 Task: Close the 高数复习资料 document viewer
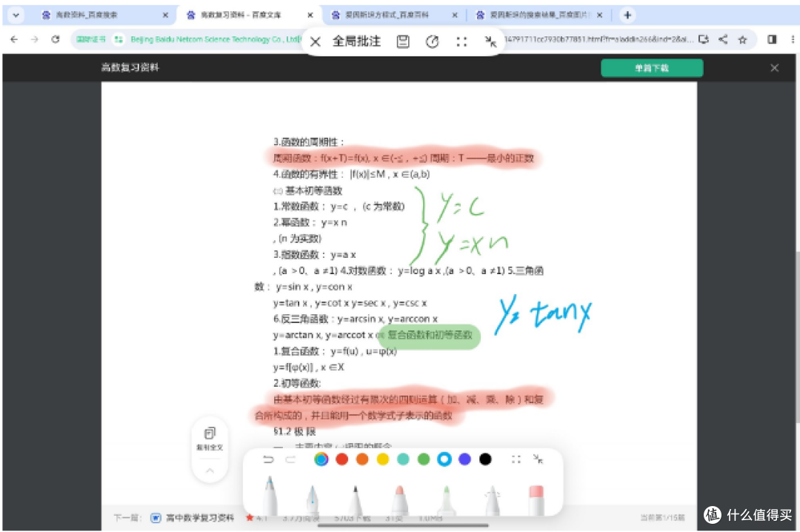coord(775,68)
